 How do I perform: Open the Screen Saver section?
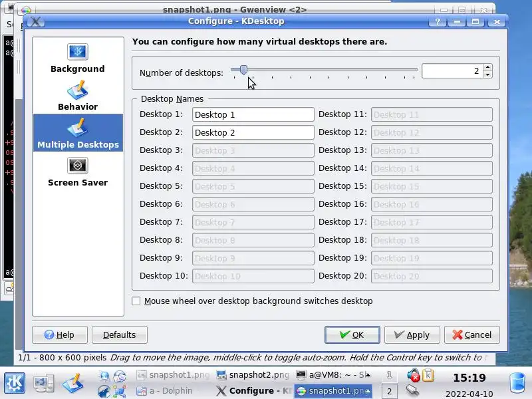point(78,172)
